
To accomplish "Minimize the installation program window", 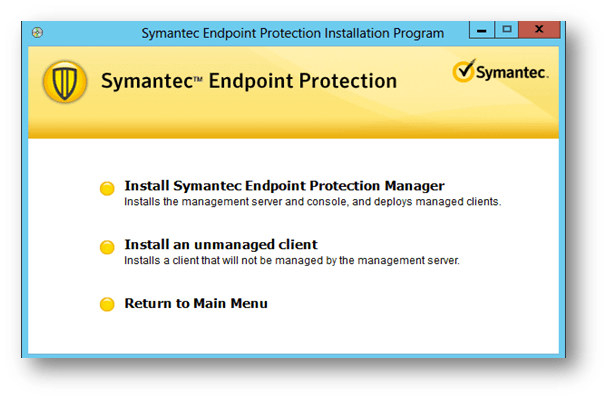I will tap(485, 32).
